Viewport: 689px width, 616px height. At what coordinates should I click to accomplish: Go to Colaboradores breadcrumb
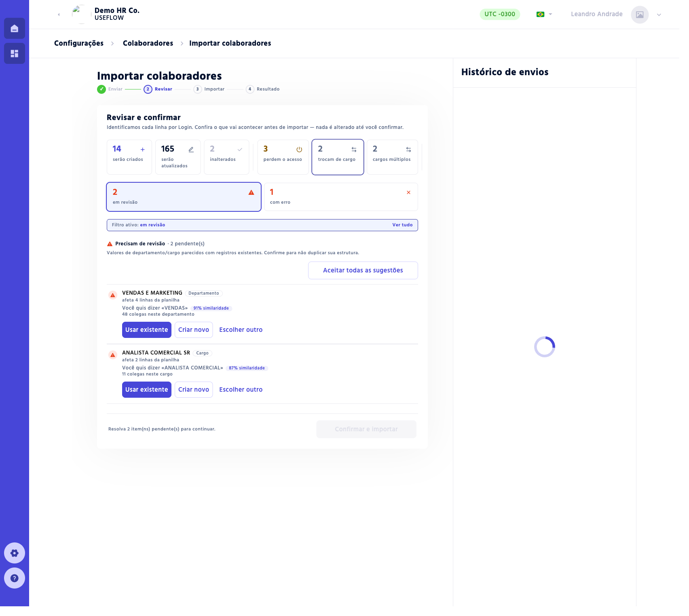click(148, 43)
